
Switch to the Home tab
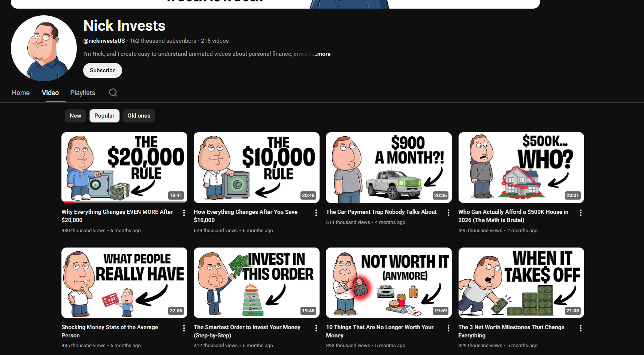tap(21, 93)
